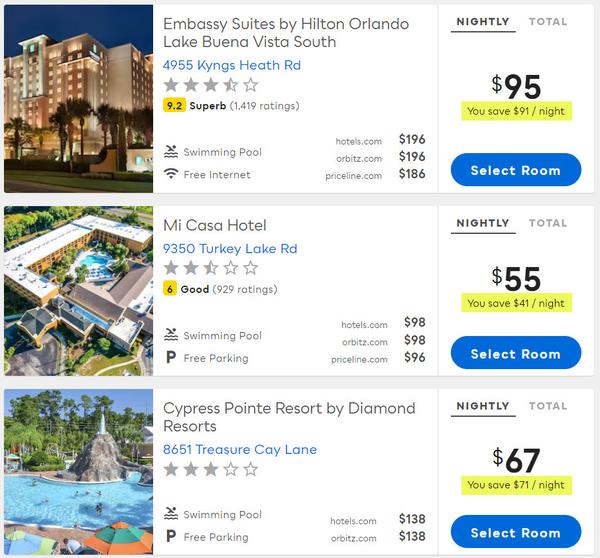
Task: Click Mi Casa Free Parking icon
Action: [x=171, y=358]
